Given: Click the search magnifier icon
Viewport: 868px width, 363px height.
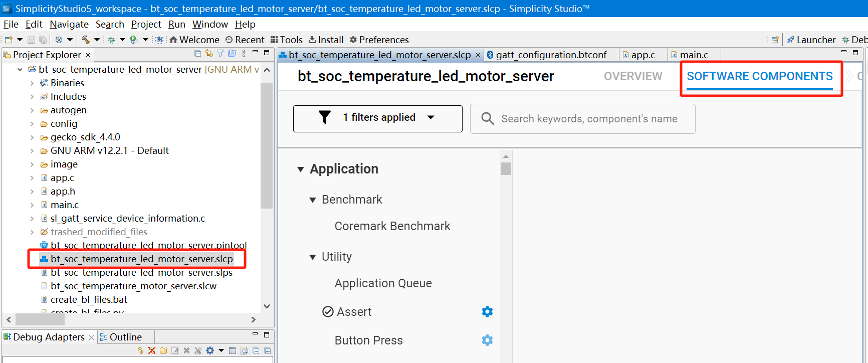Looking at the screenshot, I should click(x=488, y=119).
